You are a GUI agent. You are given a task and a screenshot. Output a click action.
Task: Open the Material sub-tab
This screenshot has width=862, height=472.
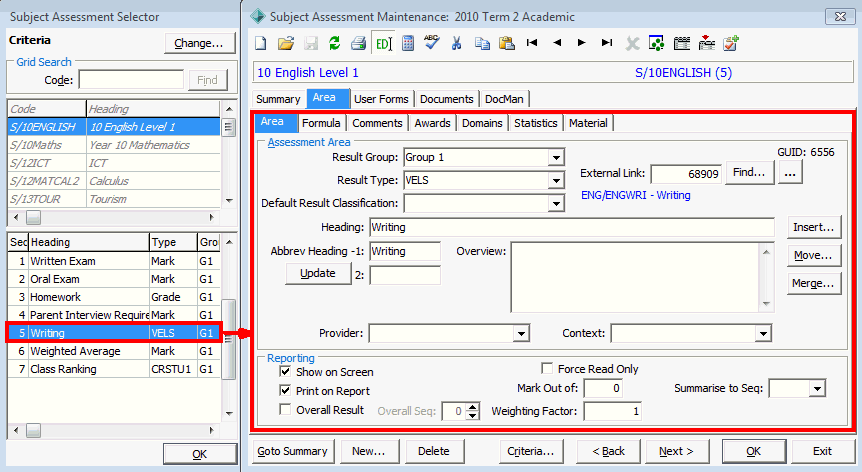pos(588,123)
